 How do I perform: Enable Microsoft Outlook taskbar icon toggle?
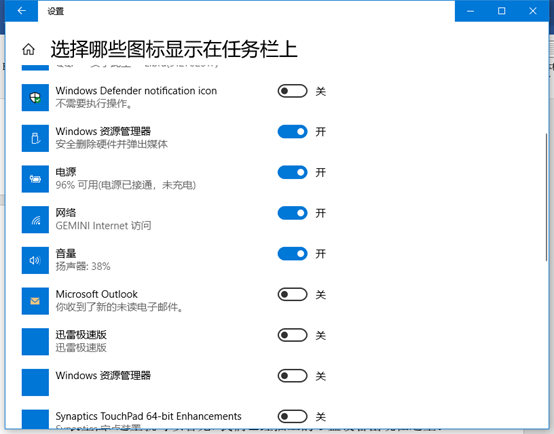pos(292,294)
